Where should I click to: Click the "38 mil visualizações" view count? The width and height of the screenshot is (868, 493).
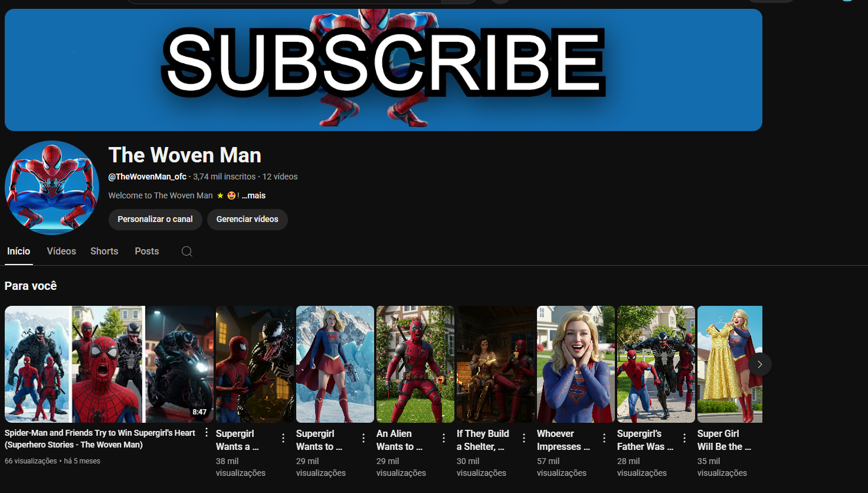click(x=241, y=467)
